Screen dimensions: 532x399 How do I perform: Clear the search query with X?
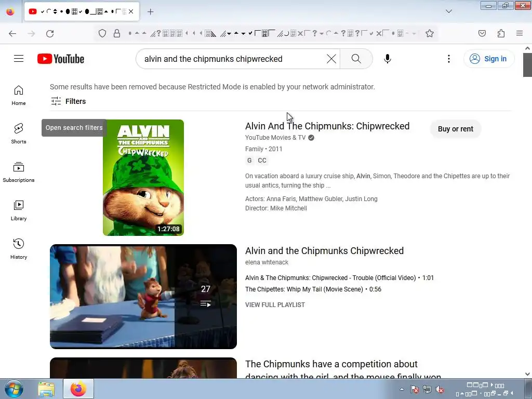pyautogui.click(x=331, y=59)
